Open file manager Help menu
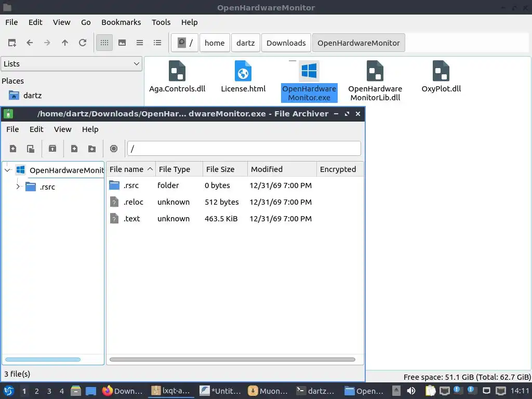The height and width of the screenshot is (399, 532). [x=189, y=22]
